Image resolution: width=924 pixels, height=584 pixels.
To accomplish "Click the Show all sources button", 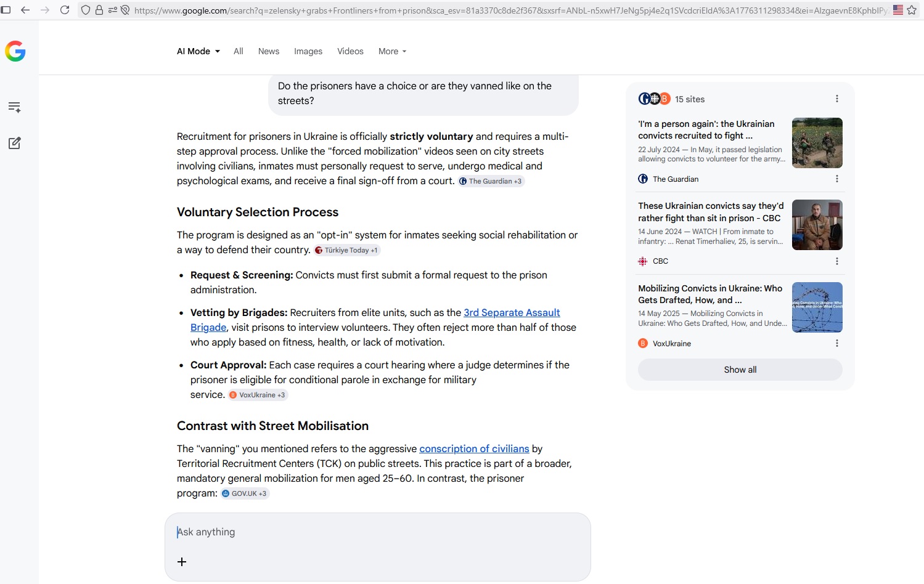I will coord(740,370).
